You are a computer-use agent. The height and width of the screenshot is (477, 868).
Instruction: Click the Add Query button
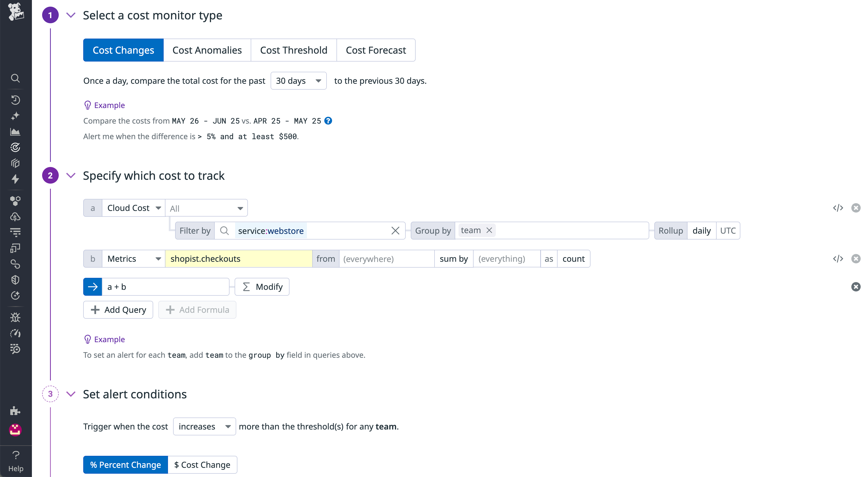(118, 309)
